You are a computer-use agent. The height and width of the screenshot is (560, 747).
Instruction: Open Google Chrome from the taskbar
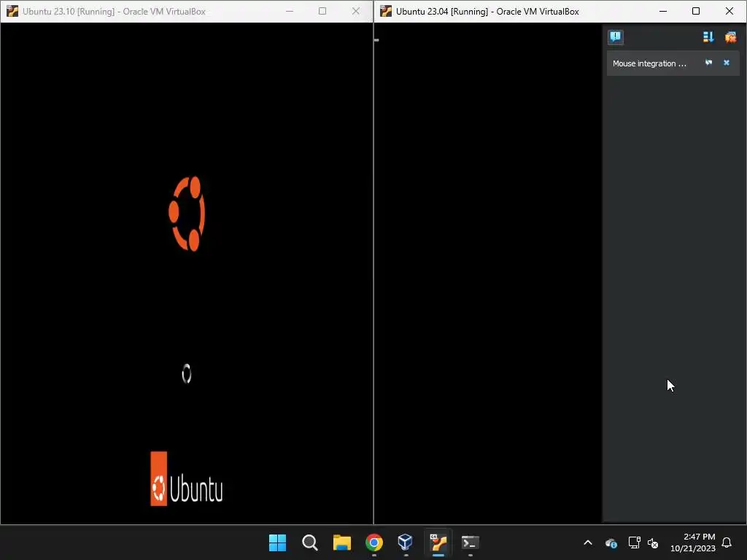point(374,542)
